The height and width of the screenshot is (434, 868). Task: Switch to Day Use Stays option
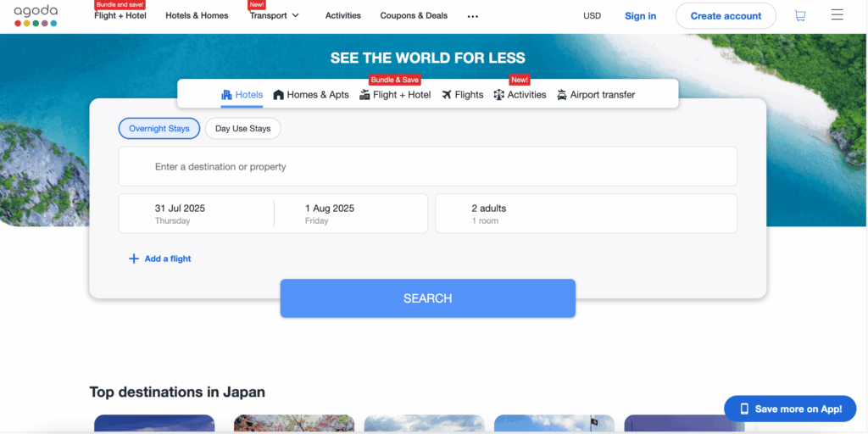click(x=242, y=129)
